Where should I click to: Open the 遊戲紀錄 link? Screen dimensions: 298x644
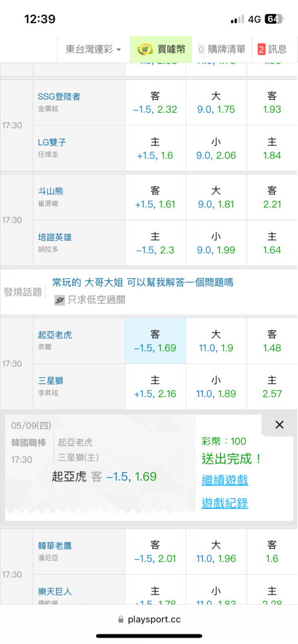click(x=225, y=503)
